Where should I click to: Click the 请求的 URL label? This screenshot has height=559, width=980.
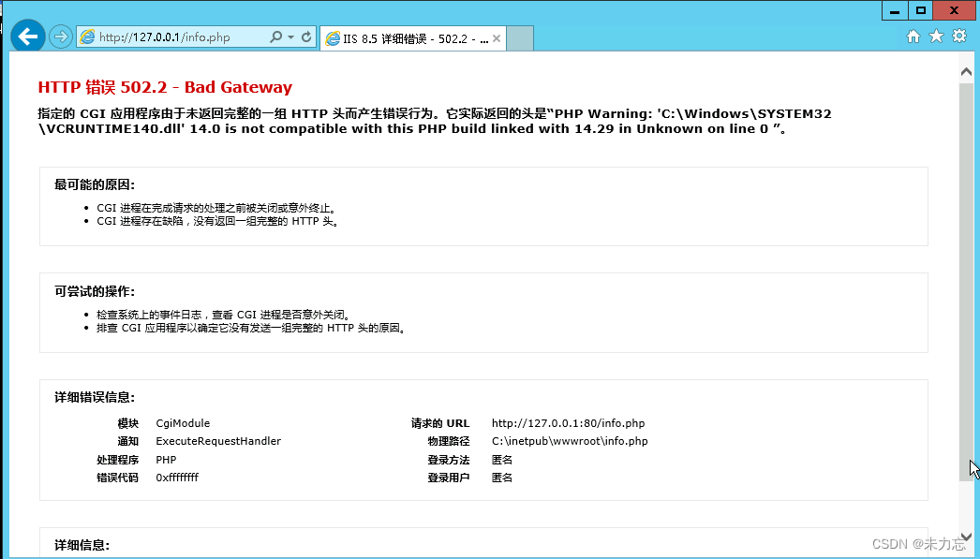tap(440, 423)
